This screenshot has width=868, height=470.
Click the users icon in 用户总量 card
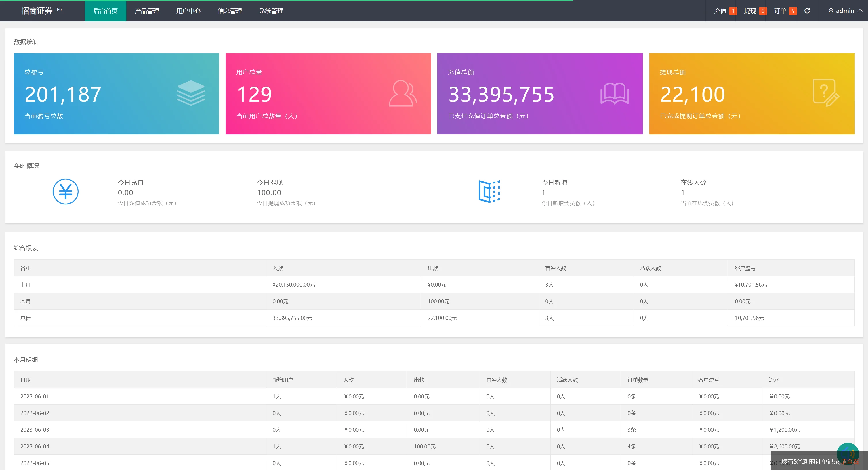402,93
